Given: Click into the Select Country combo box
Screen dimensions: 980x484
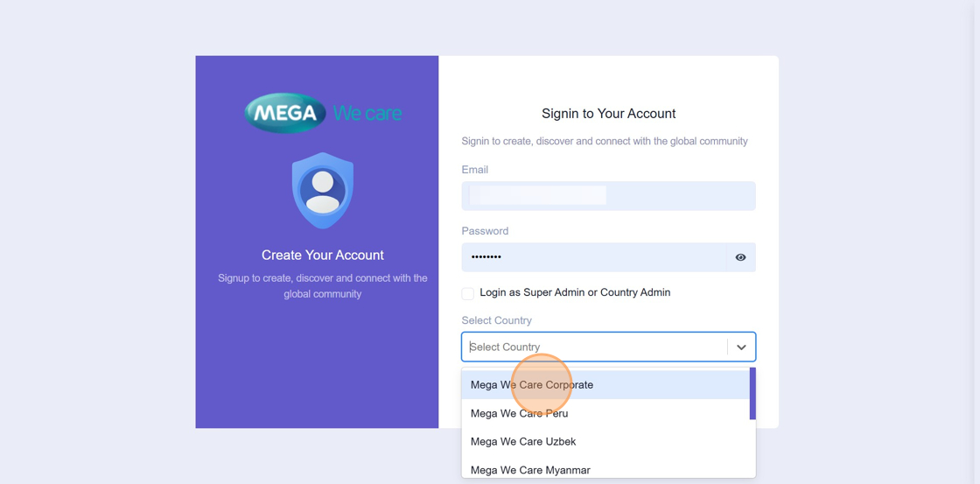Looking at the screenshot, I should pyautogui.click(x=595, y=347).
